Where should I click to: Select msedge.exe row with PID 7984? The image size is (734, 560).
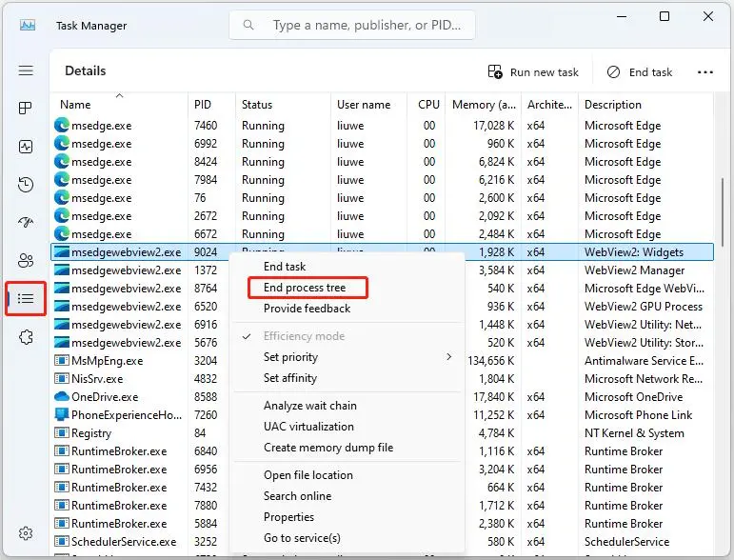[382, 180]
